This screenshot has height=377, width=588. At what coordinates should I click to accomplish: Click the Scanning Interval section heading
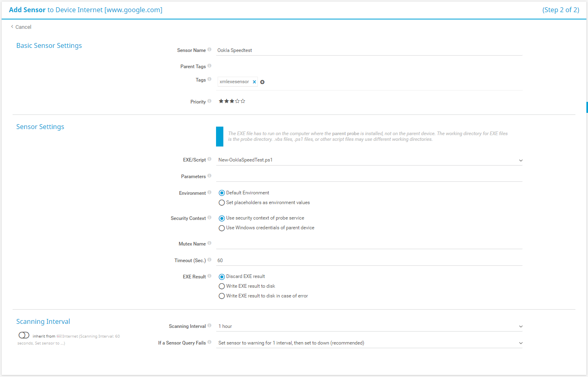[x=43, y=321]
